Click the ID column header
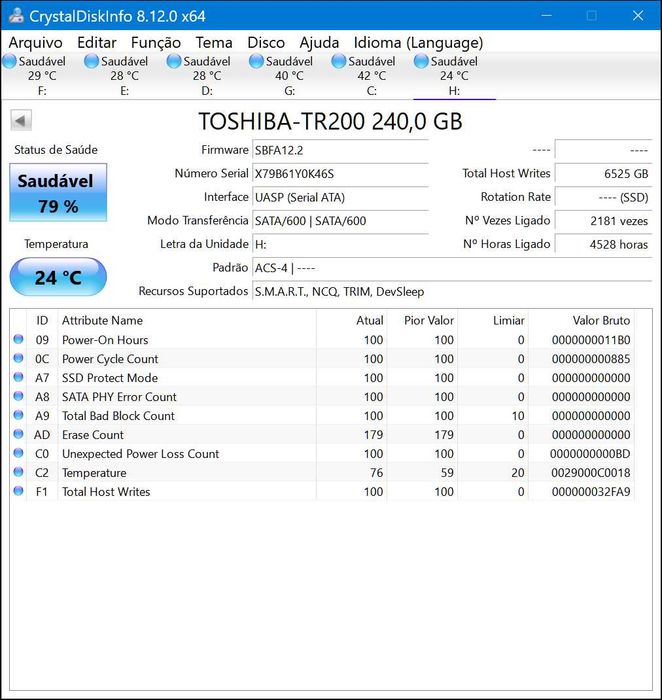Viewport: 662px width, 700px height. tap(42, 321)
